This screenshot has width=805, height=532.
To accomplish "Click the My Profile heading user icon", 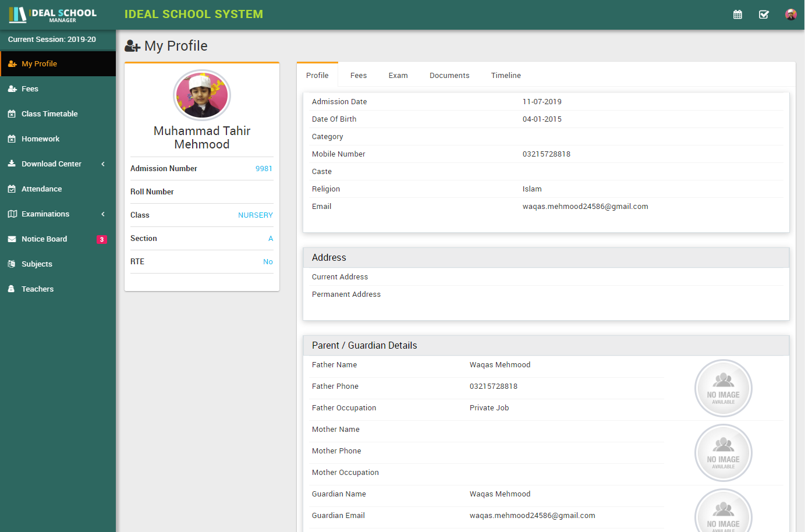I will (133, 46).
